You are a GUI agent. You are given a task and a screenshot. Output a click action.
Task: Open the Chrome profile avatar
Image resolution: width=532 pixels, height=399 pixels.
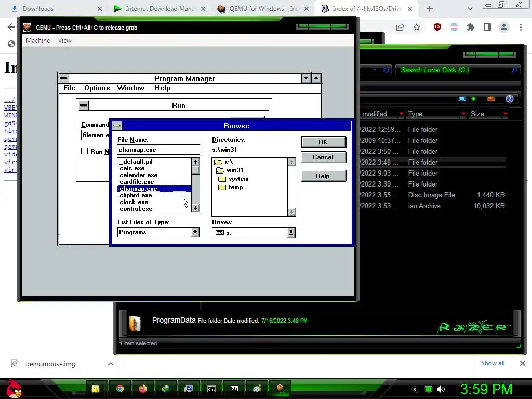pos(504,27)
